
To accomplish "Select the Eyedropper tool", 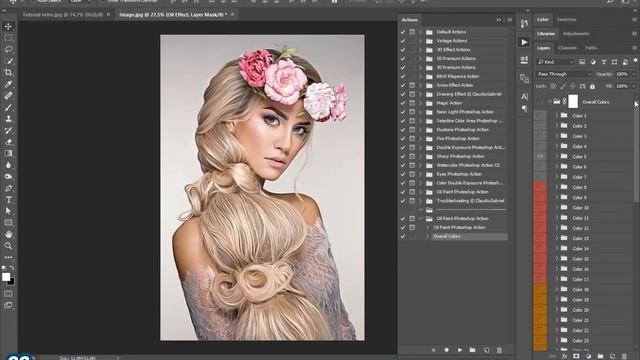I will pos(8,84).
